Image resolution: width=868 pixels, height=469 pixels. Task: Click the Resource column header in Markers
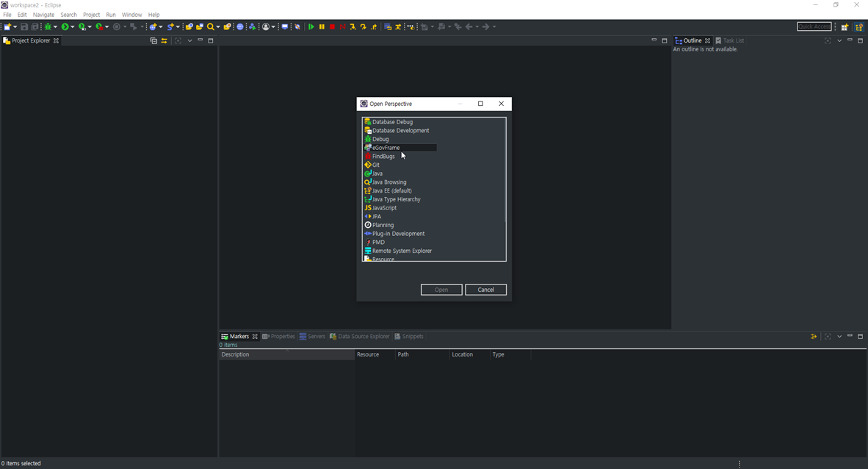(375, 355)
